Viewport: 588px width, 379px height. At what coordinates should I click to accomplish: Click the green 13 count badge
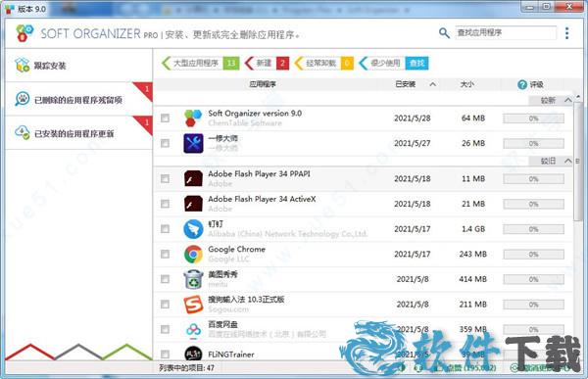pos(231,64)
